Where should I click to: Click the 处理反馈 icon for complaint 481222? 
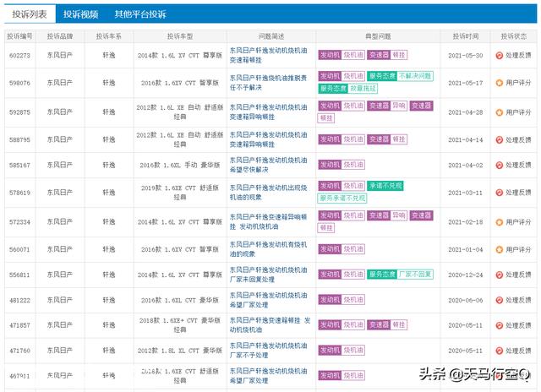point(499,300)
